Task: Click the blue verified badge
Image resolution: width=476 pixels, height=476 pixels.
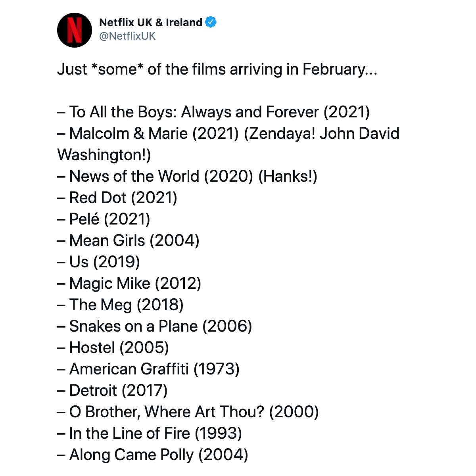Action: 211,22
